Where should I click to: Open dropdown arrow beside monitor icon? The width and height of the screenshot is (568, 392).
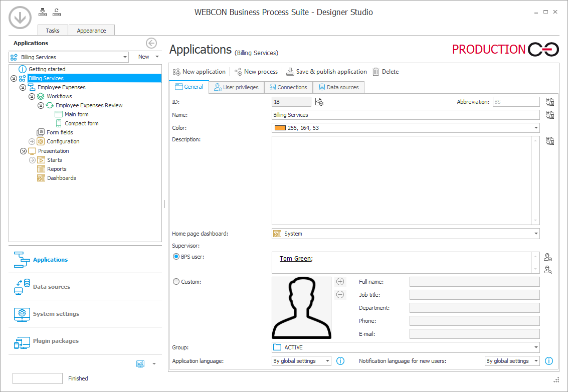(x=154, y=364)
